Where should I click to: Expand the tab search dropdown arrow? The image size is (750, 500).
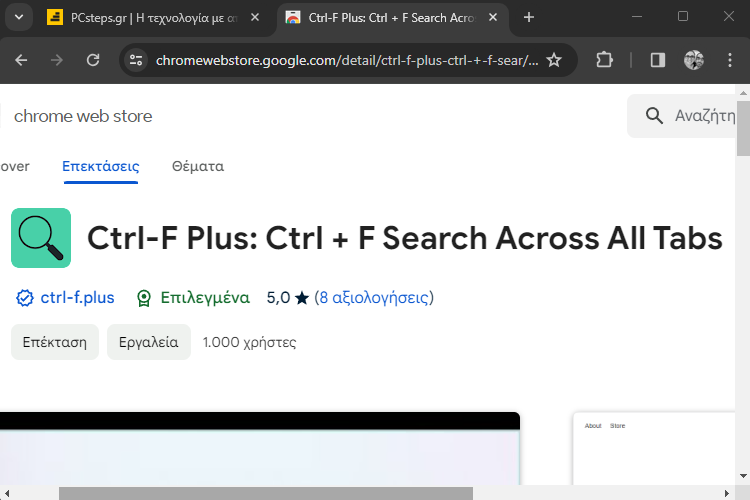click(x=19, y=18)
